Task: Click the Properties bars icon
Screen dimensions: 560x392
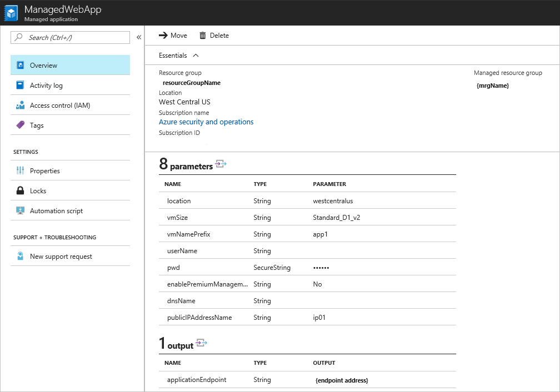Action: pyautogui.click(x=21, y=171)
